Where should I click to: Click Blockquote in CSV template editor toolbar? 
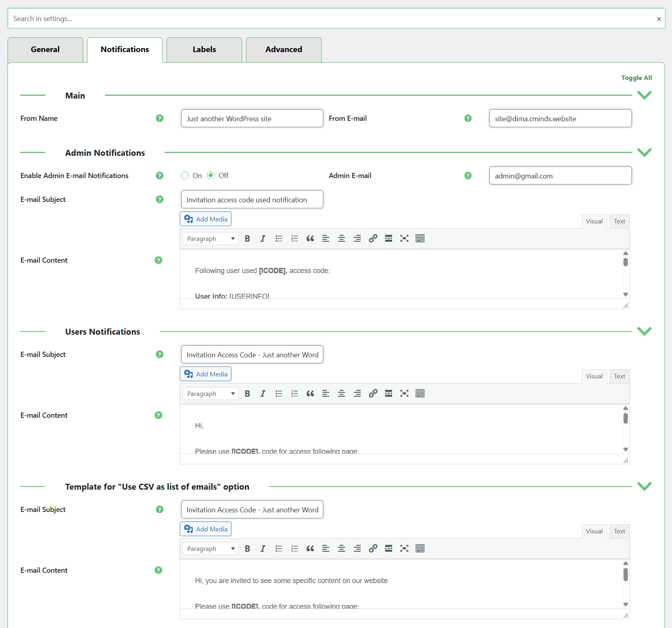click(310, 549)
